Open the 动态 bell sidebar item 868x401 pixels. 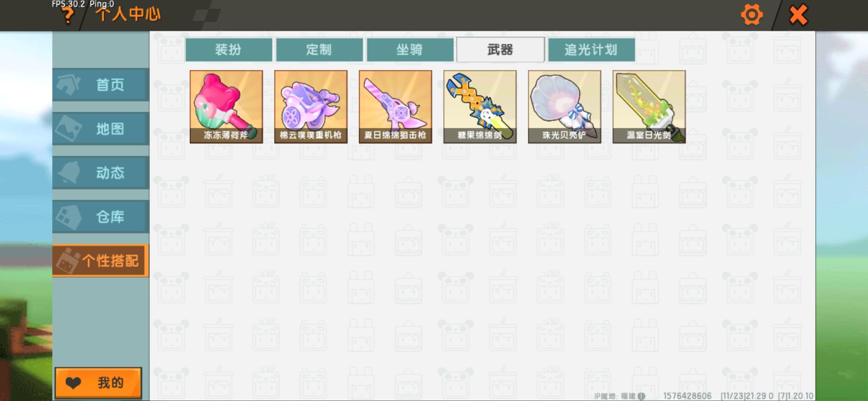(x=101, y=173)
